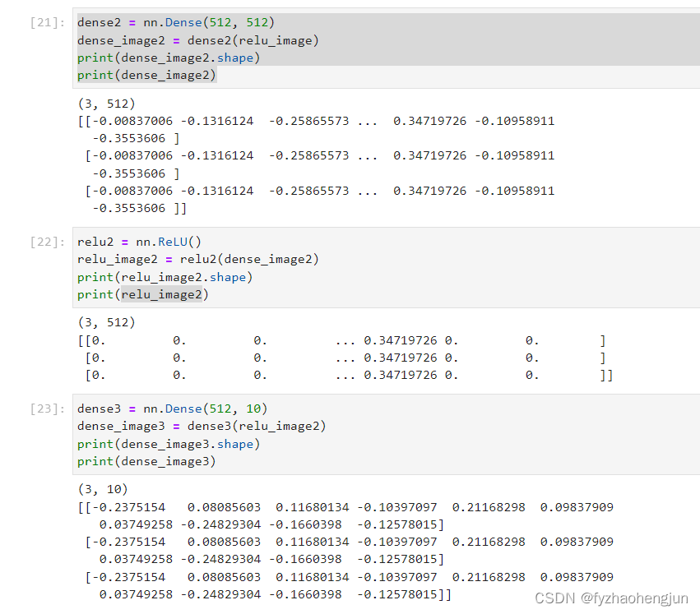
Task: Click the [23] cell prompt label
Action: tap(48, 409)
